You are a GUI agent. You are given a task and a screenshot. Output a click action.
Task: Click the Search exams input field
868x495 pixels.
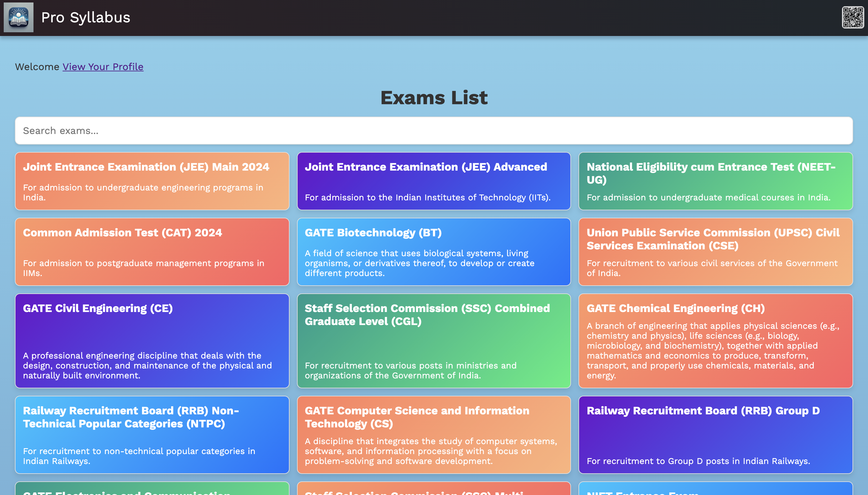pyautogui.click(x=434, y=131)
